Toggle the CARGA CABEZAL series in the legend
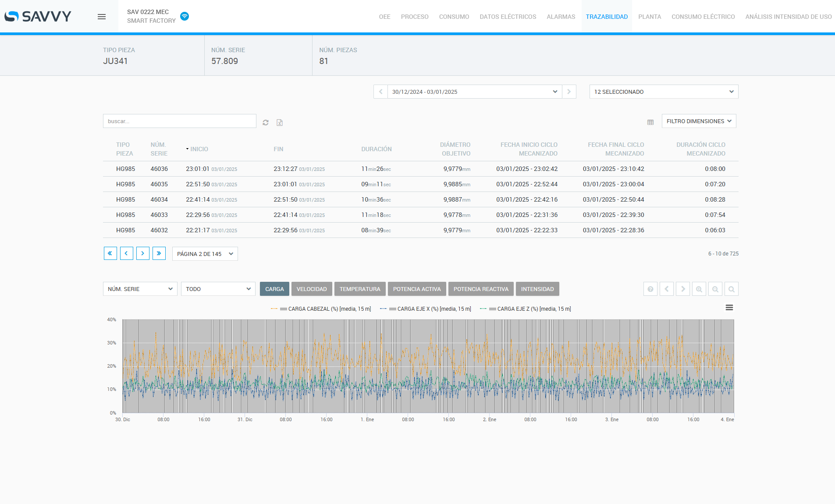 tap(329, 309)
